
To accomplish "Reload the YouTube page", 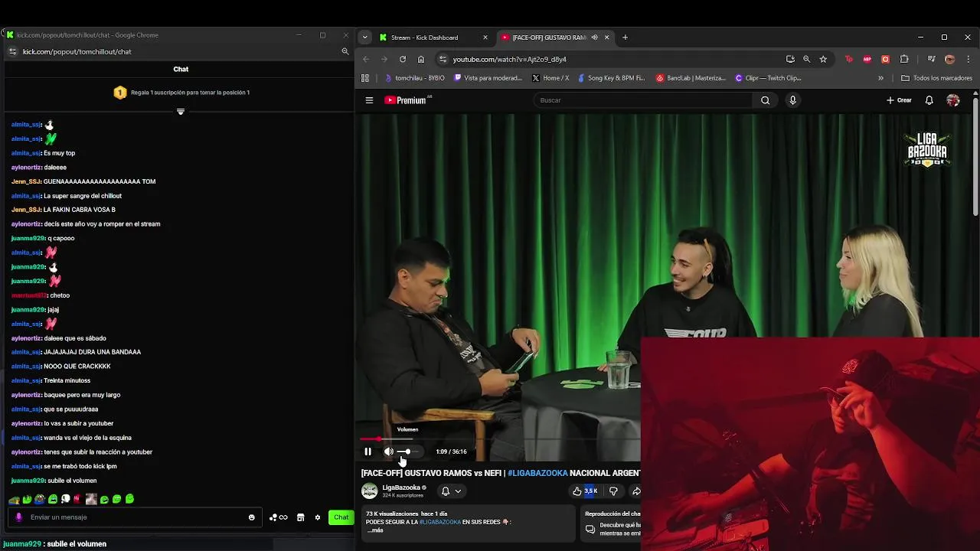I will tap(403, 59).
